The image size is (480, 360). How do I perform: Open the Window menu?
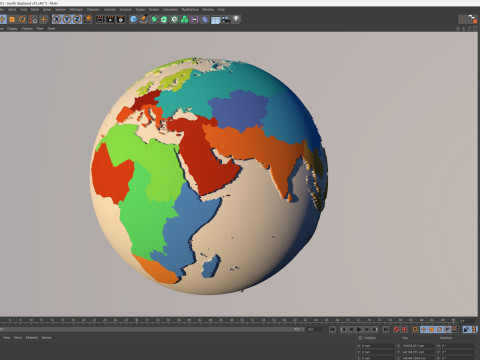click(208, 9)
